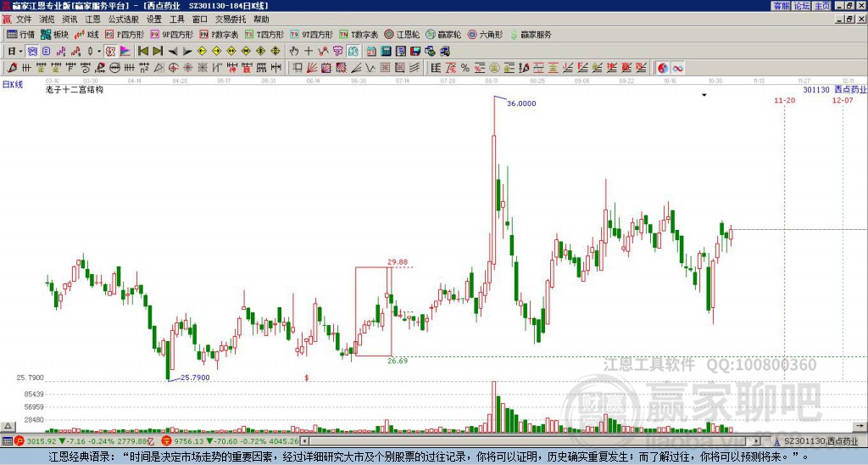The height and width of the screenshot is (465, 868).
Task: Open the 论坛 link
Action: tap(801, 6)
